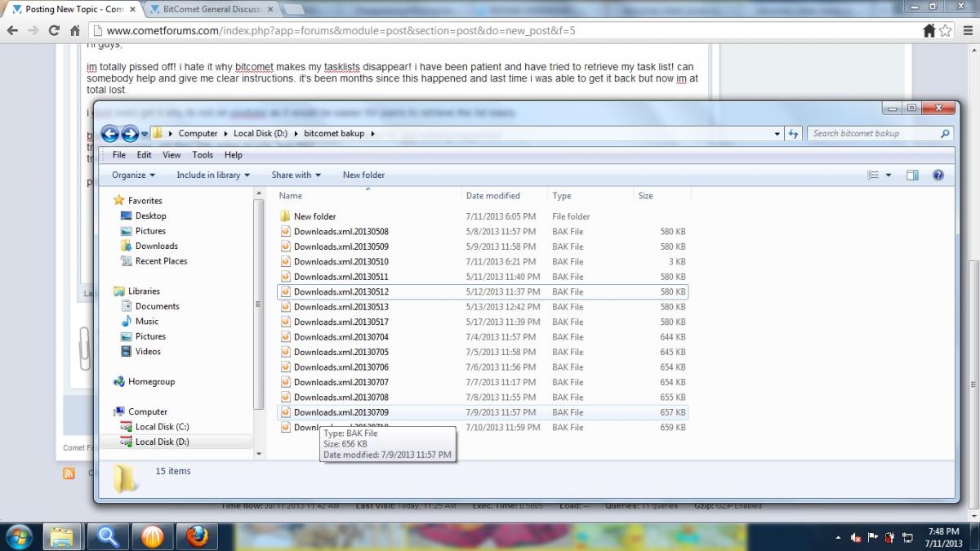Open Music library
The image size is (980, 551).
pyautogui.click(x=147, y=321)
